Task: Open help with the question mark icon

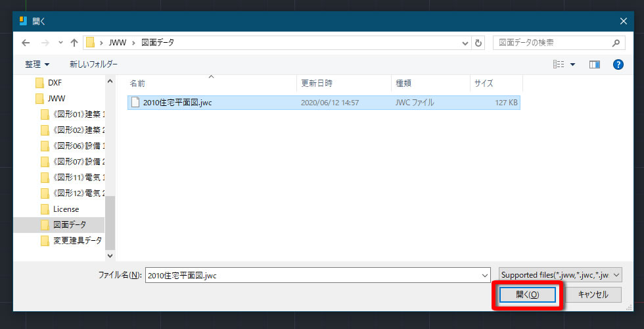Action: click(x=618, y=64)
